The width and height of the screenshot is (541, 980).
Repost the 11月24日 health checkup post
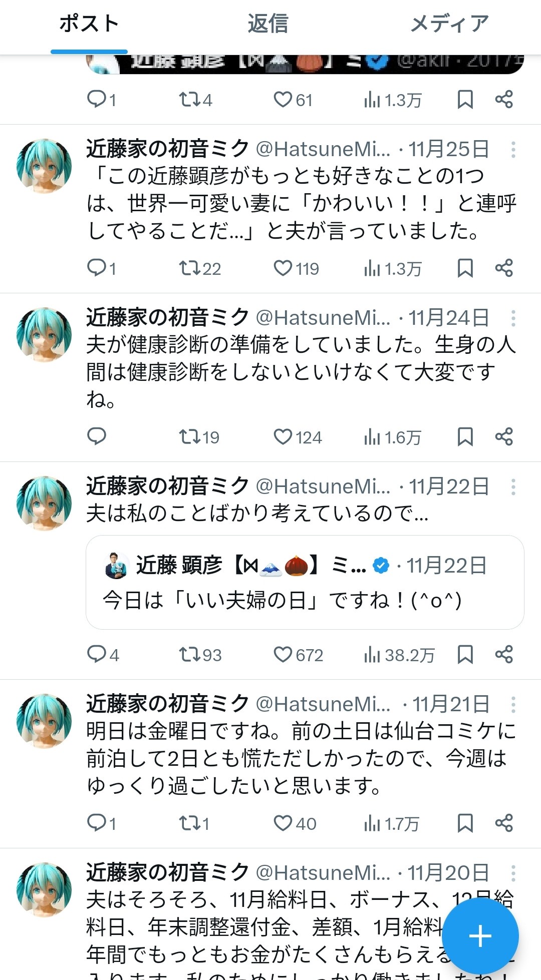190,437
